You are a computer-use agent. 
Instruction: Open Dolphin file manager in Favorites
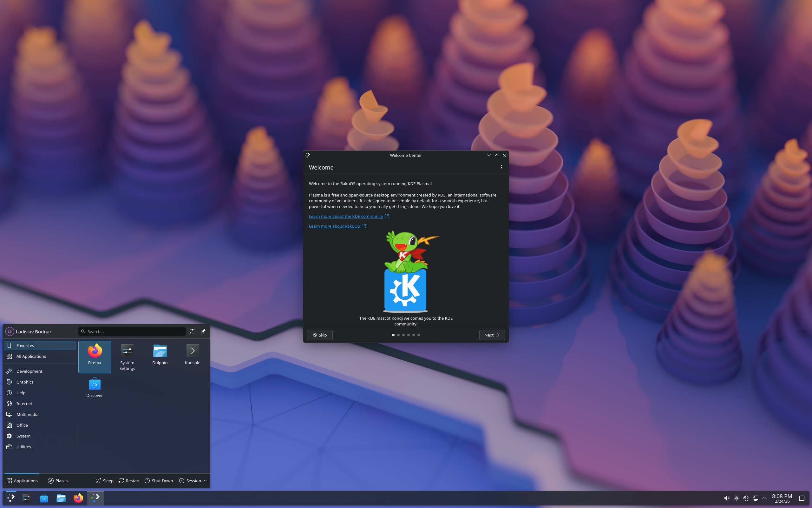160,357
